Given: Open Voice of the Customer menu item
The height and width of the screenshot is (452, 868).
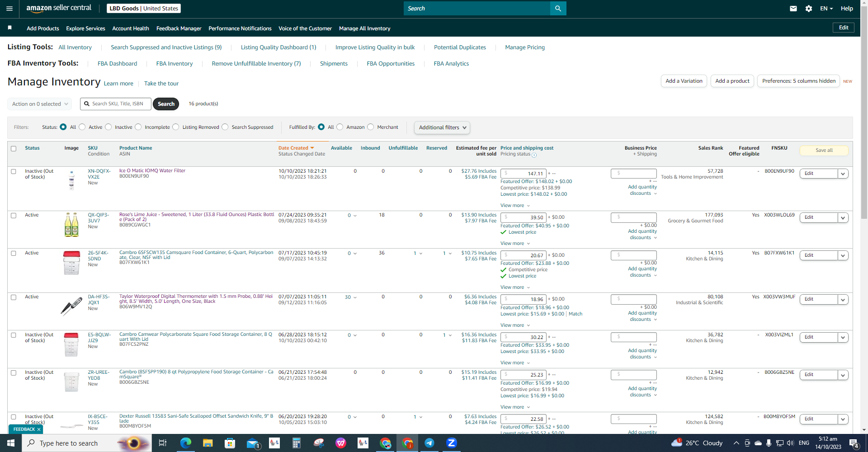Looking at the screenshot, I should [x=305, y=28].
